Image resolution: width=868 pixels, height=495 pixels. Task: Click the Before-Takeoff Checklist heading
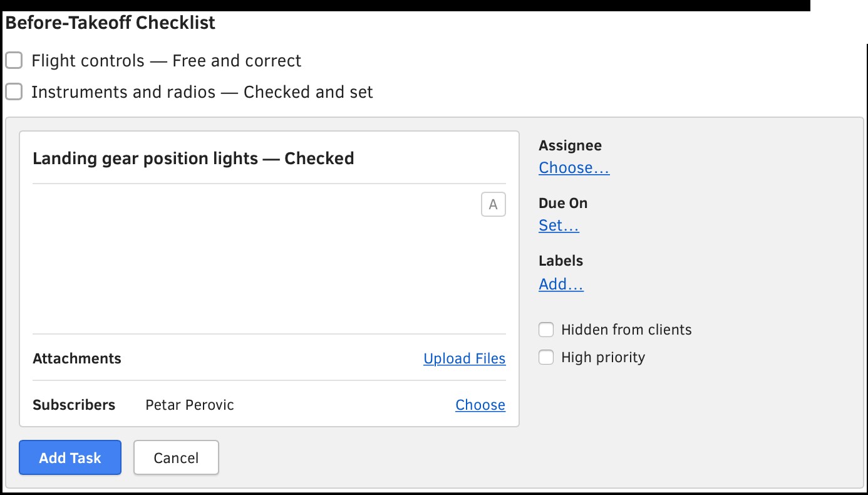coord(110,23)
